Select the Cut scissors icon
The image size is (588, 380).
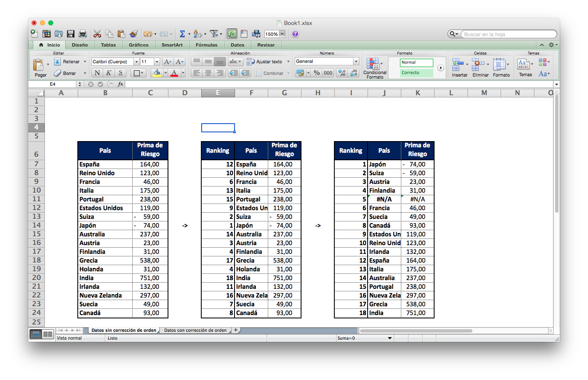coord(97,34)
